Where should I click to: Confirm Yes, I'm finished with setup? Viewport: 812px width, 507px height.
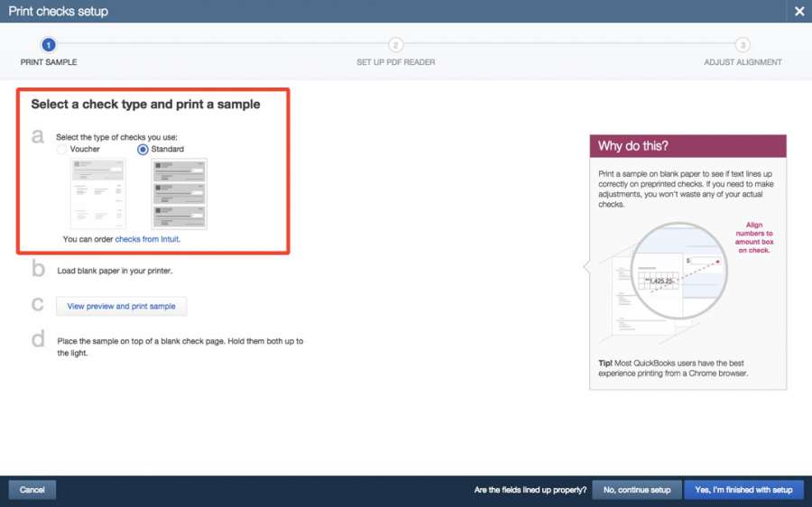(x=743, y=490)
